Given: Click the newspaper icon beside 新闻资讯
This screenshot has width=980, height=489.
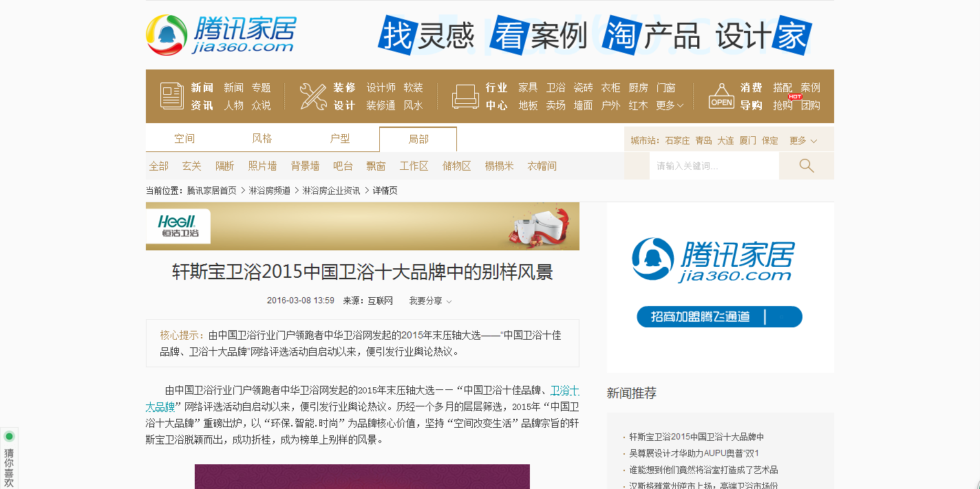Looking at the screenshot, I should pos(172,96).
